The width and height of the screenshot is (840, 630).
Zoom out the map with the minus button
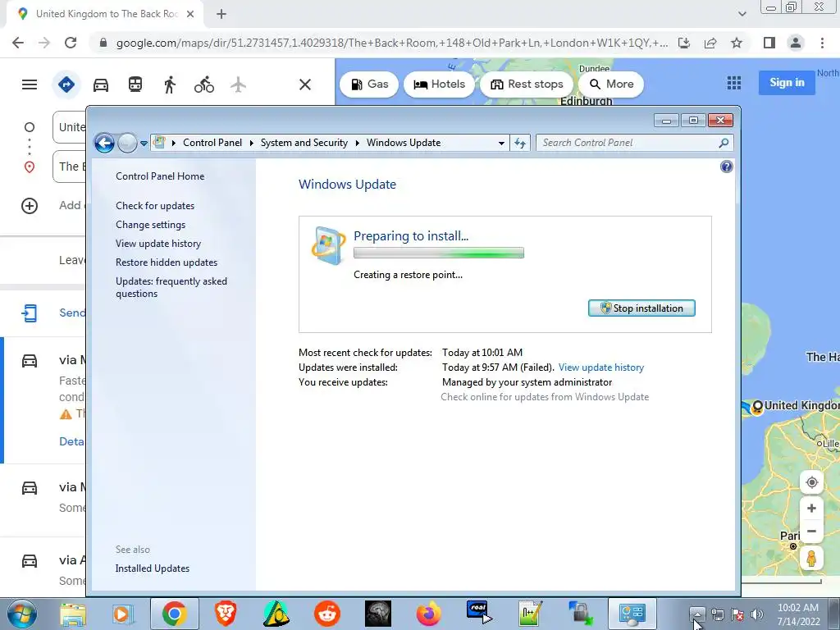click(811, 532)
